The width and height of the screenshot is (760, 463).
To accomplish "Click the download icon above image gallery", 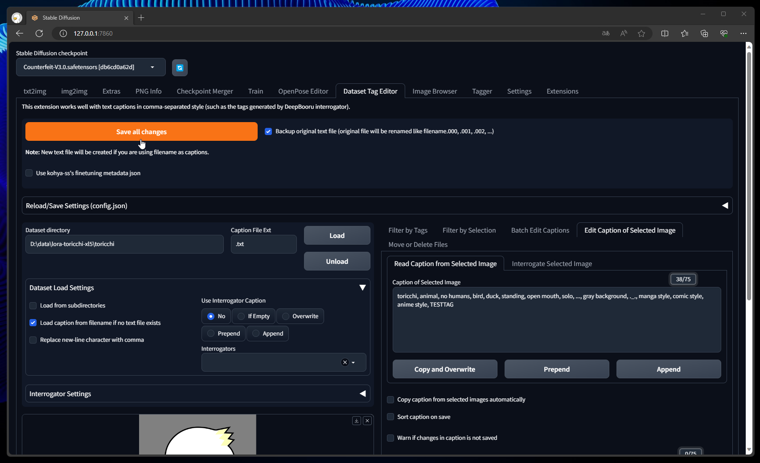I will (x=356, y=421).
